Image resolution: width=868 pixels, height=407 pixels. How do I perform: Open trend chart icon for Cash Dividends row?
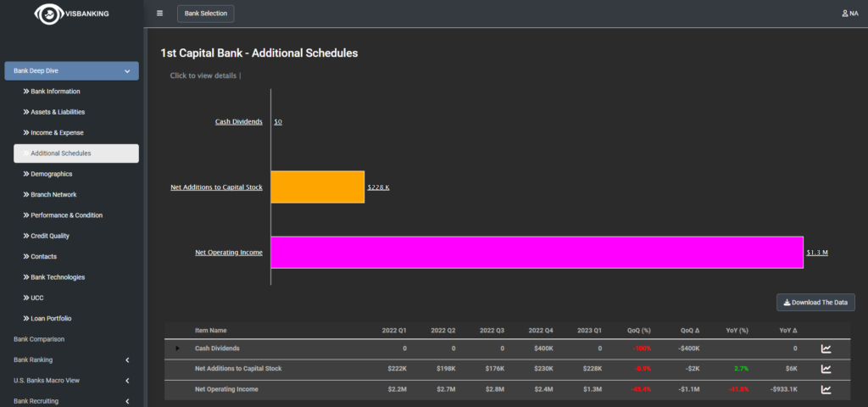tap(826, 348)
